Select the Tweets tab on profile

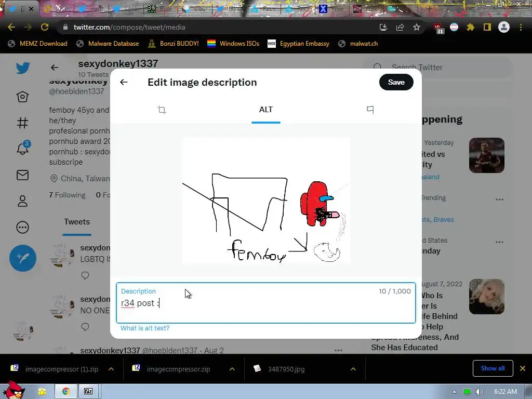click(77, 222)
